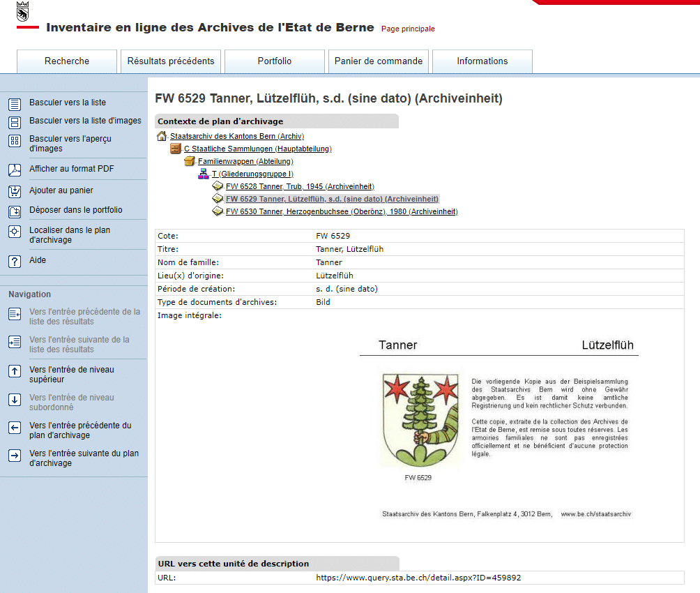The height and width of the screenshot is (593, 700).
Task: Click 'Localiser dans le plan d'archivage'
Action: [70, 235]
